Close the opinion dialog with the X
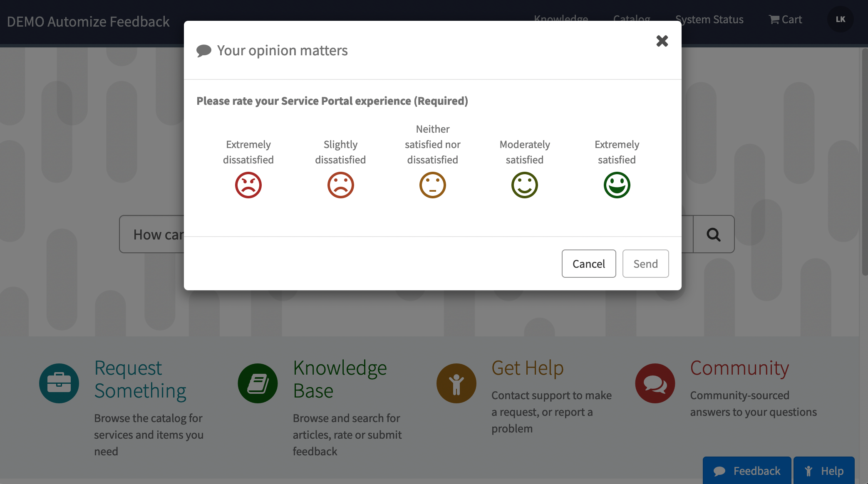 point(662,41)
